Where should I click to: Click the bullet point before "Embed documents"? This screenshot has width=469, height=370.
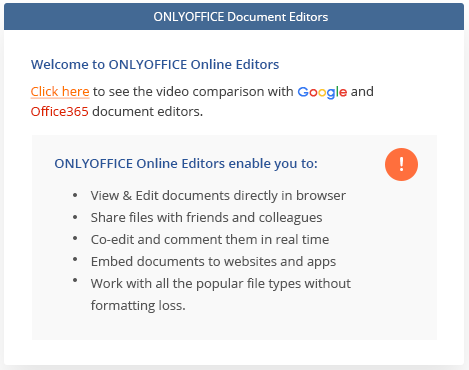(x=75, y=259)
